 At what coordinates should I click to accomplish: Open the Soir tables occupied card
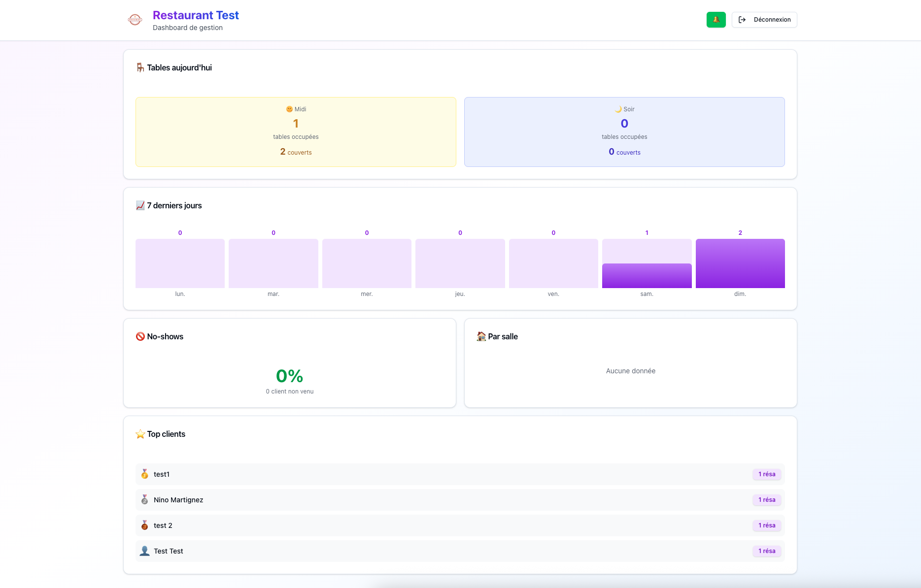tap(624, 132)
